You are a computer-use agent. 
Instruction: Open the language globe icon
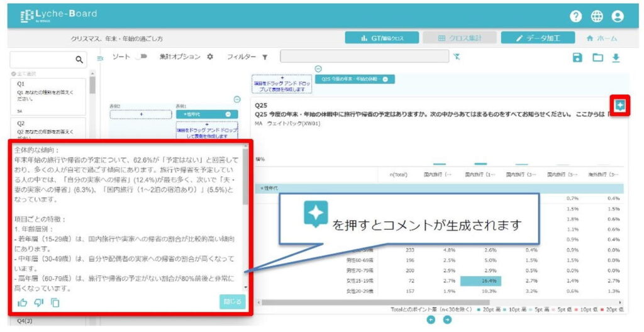point(597,16)
